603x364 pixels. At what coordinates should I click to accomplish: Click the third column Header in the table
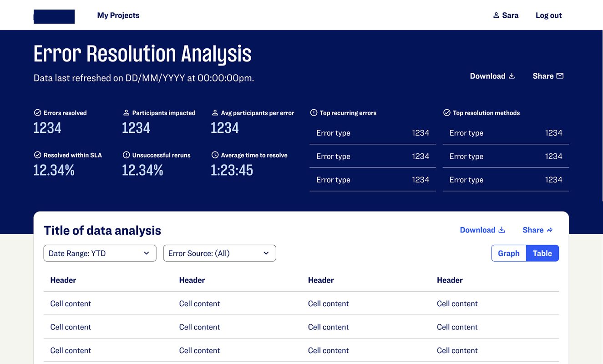click(321, 280)
